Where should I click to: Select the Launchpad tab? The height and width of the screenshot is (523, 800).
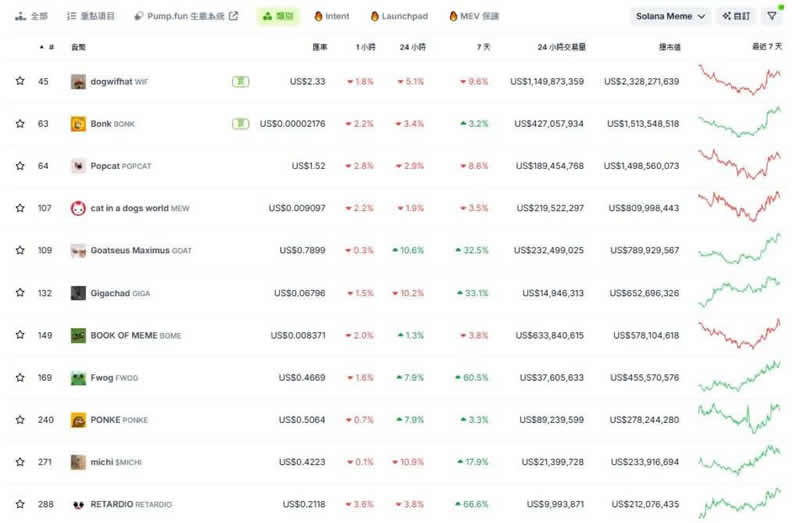pos(398,16)
